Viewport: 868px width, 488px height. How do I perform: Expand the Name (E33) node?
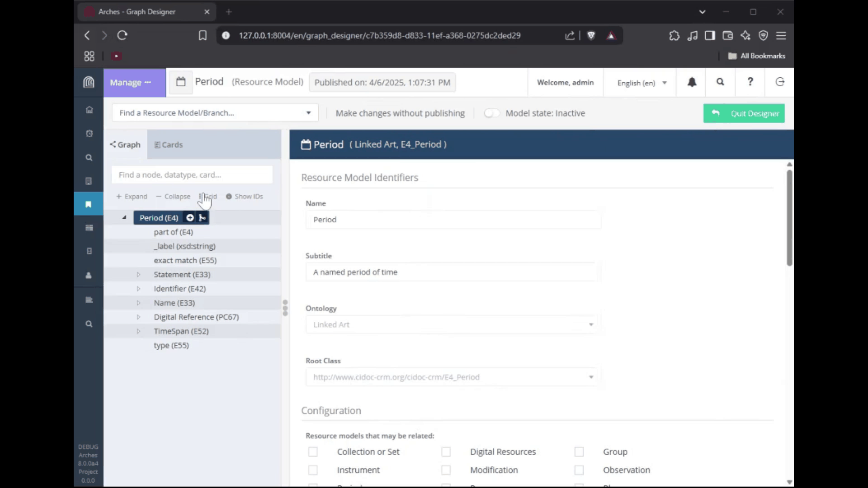[x=138, y=303]
